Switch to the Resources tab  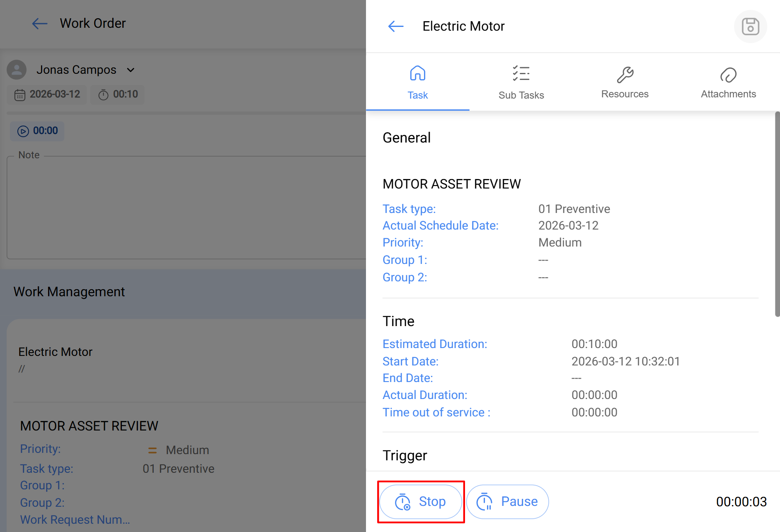pyautogui.click(x=625, y=94)
